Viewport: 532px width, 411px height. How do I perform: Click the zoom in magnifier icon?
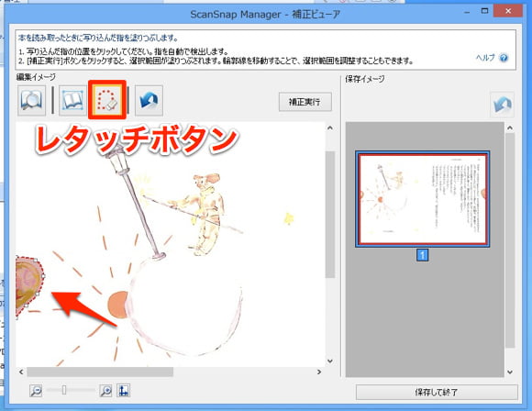[105, 391]
